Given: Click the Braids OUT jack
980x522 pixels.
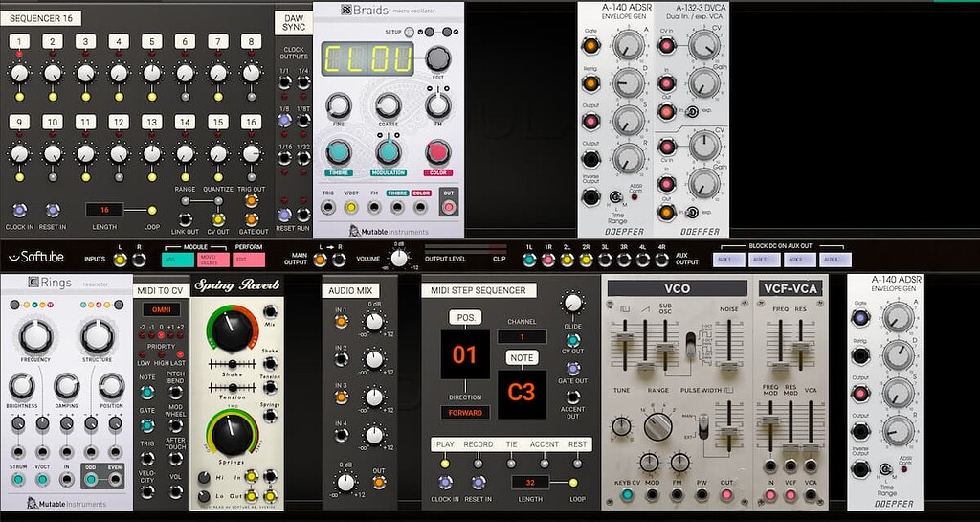Looking at the screenshot, I should [x=449, y=208].
